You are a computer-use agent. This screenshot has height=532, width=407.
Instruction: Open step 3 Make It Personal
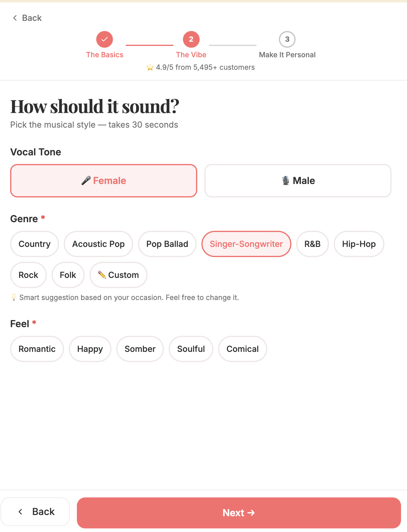pos(287,39)
